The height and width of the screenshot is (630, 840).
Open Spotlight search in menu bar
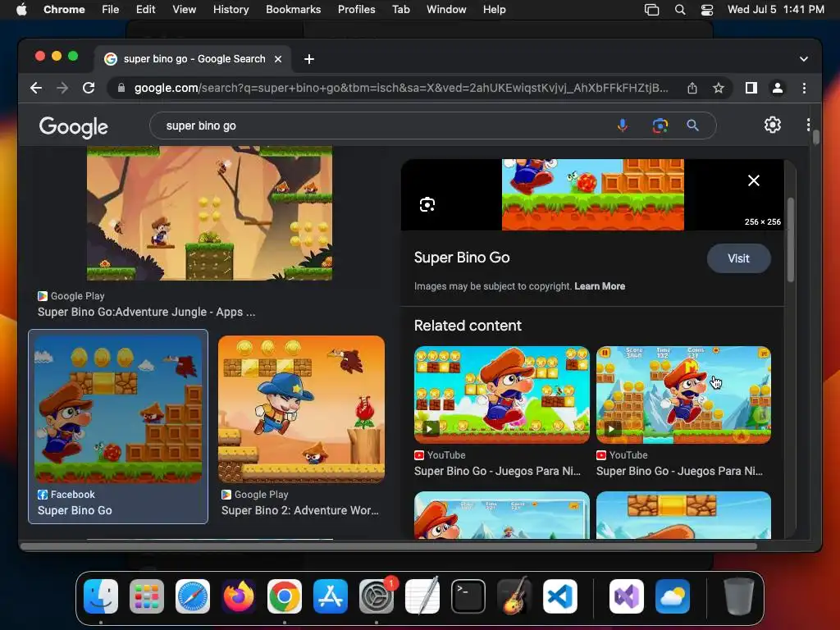point(680,10)
